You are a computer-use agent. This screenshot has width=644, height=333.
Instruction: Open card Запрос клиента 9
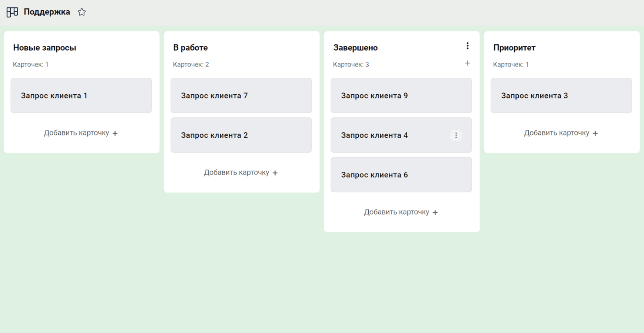pos(401,95)
